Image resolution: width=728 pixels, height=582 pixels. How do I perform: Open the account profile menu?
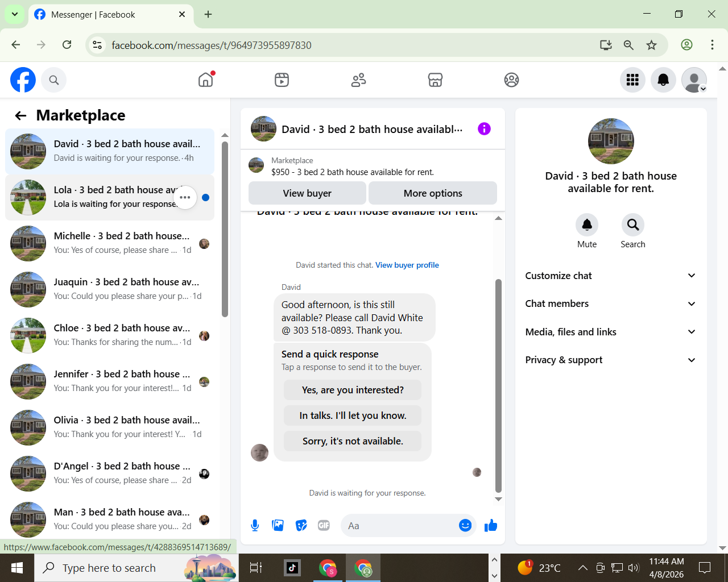click(x=694, y=80)
